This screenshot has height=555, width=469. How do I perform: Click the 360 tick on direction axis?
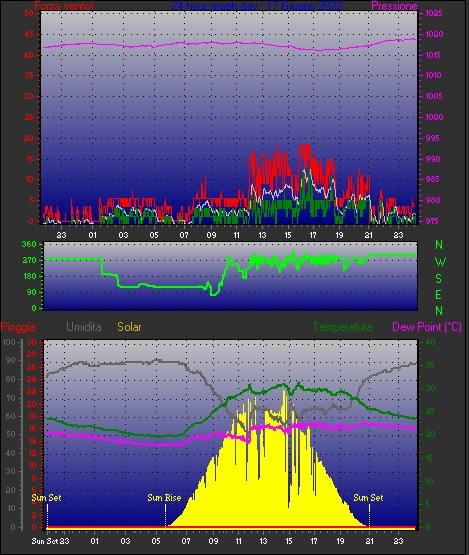[29, 244]
